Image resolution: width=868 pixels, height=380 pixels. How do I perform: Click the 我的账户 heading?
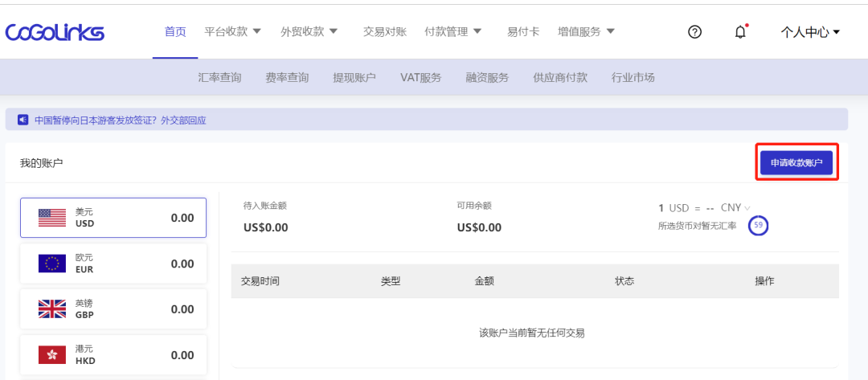pyautogui.click(x=42, y=163)
